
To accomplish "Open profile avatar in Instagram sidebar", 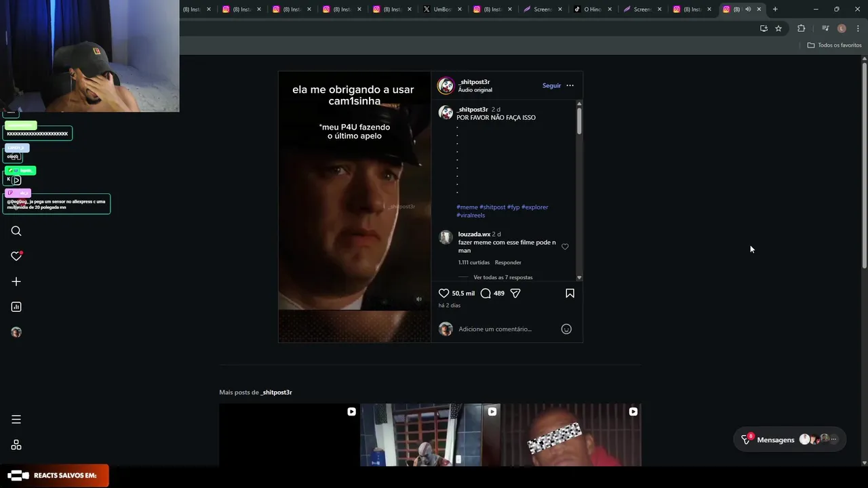I will coord(16,332).
